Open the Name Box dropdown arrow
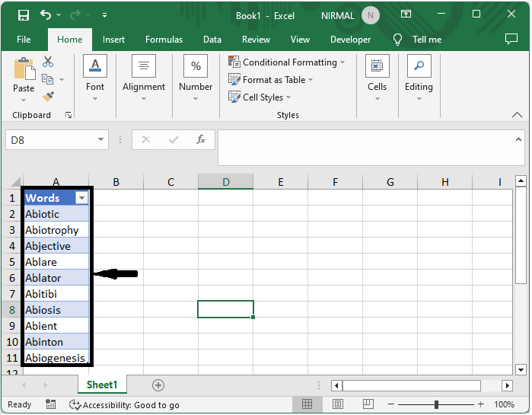Screen dimensions: 532x415 [100, 139]
